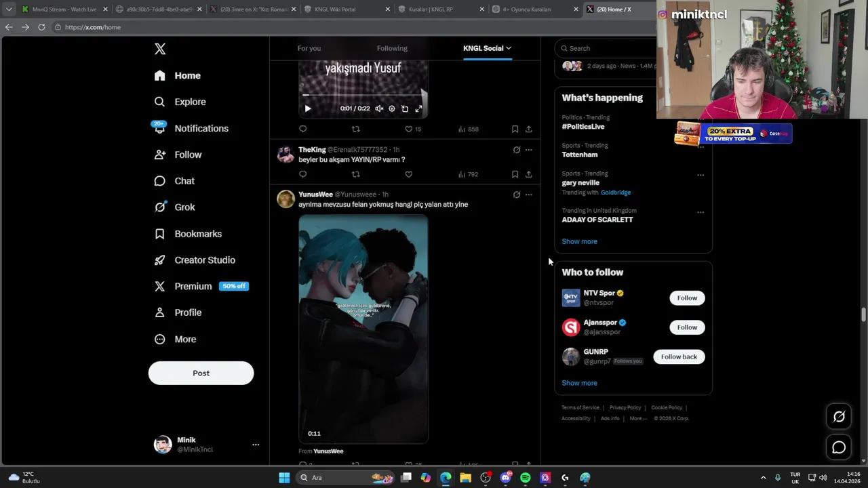Unmute the yakışmadı Yusuf video
The height and width of the screenshot is (488, 868).
coord(379,108)
